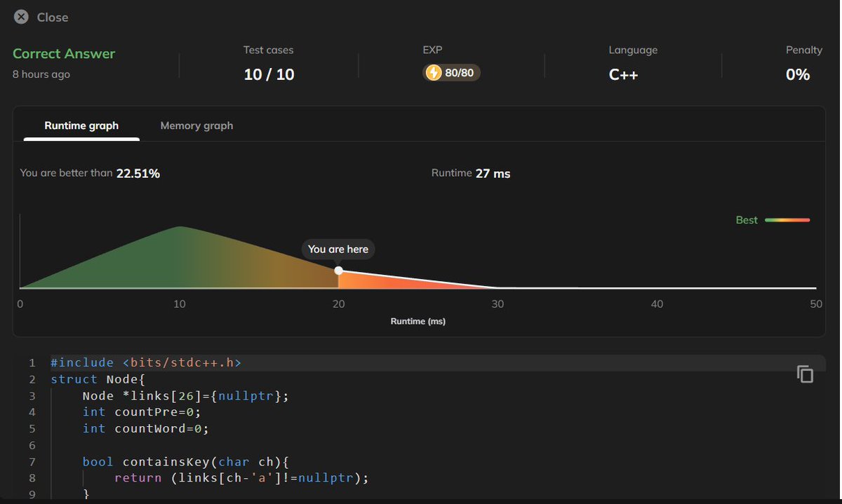Screen dimensions: 842x504
Task: Click the 'Node *links[26]={nullptr};' line
Action: (186, 395)
